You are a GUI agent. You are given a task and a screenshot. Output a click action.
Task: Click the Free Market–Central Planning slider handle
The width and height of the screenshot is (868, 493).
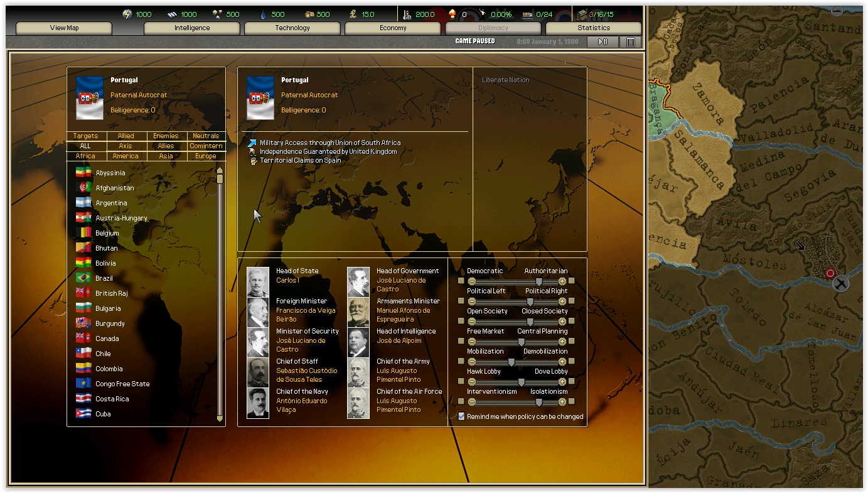click(x=521, y=342)
